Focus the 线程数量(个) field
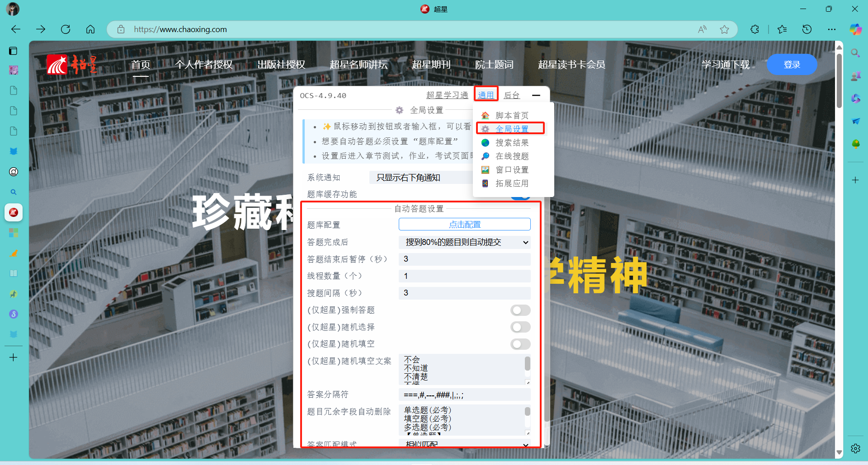 [465, 276]
